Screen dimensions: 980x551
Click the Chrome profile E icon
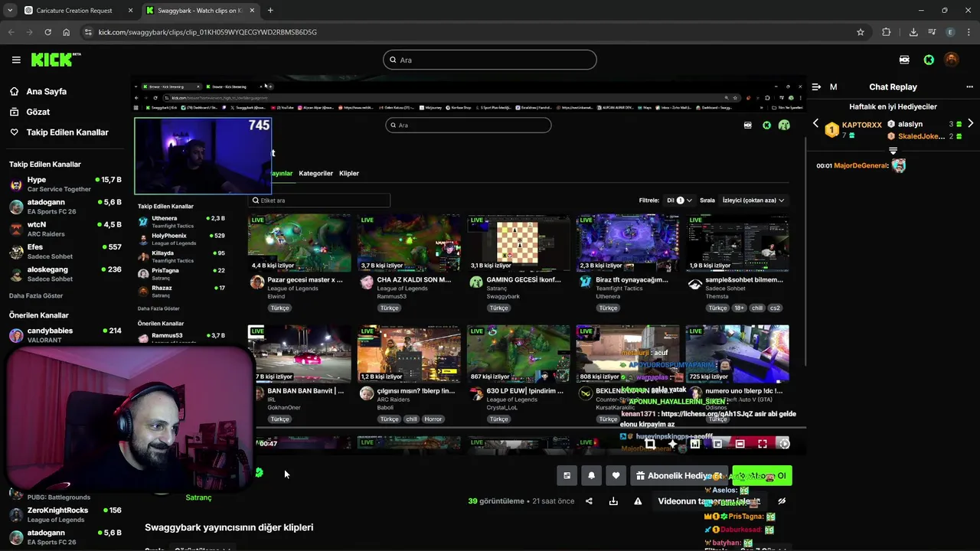click(950, 32)
